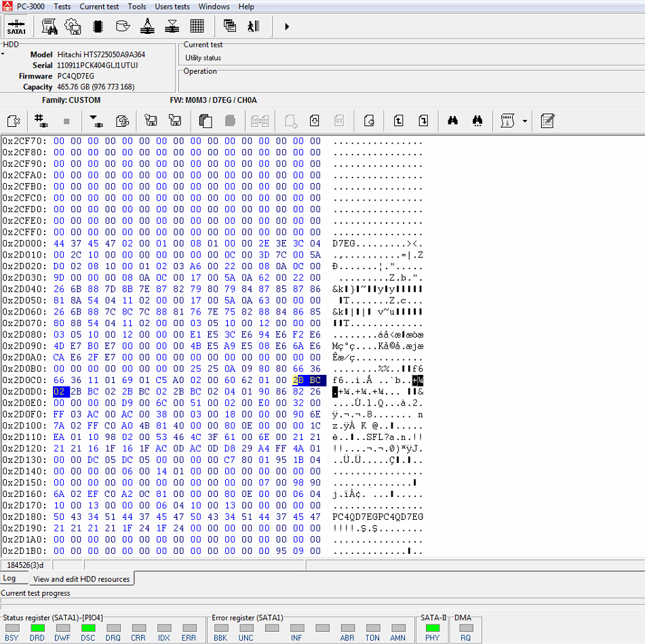This screenshot has height=644, width=645.
Task: Open the Help menu
Action: point(246,7)
